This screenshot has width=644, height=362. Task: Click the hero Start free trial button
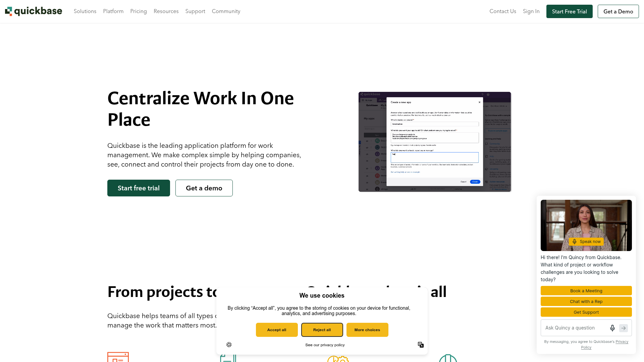point(139,188)
